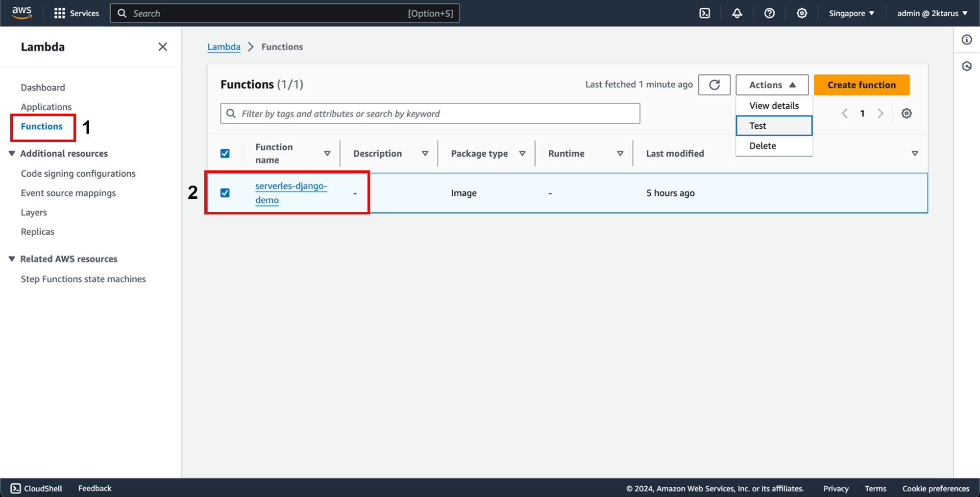
Task: Open the Services grid menu
Action: pos(76,13)
